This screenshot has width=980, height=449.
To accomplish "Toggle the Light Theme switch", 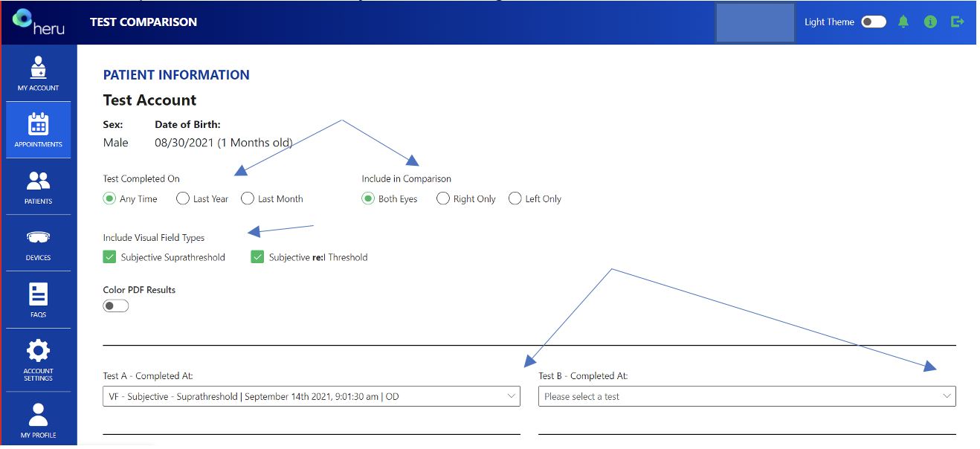I will [874, 22].
